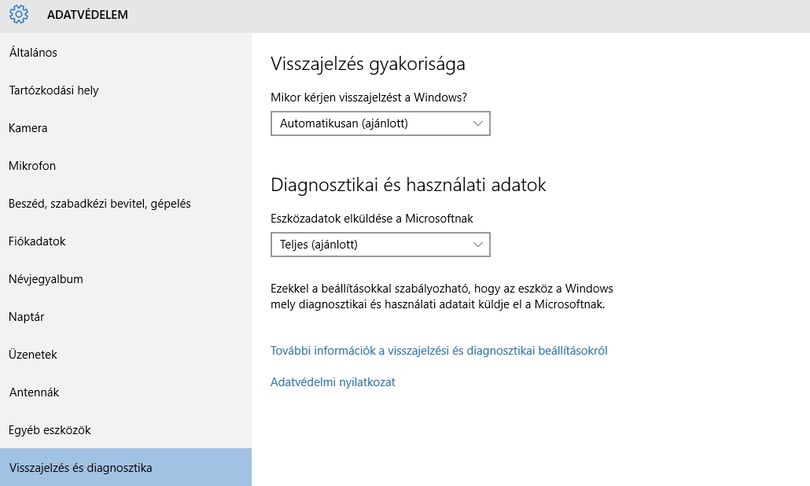Open the Adatvédelmi nyilatkozat link
810x486 pixels.
(333, 382)
